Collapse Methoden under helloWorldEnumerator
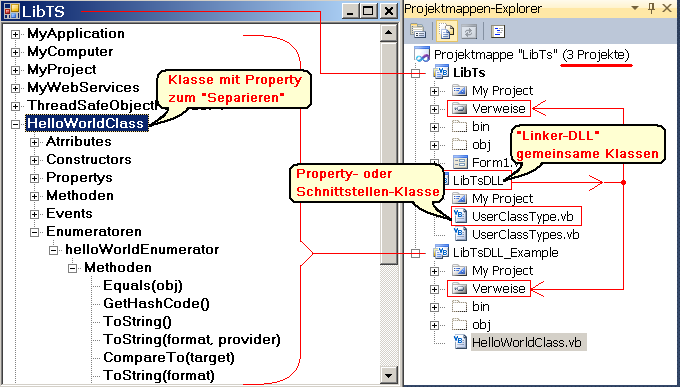The width and height of the screenshot is (680, 387). 72,269
